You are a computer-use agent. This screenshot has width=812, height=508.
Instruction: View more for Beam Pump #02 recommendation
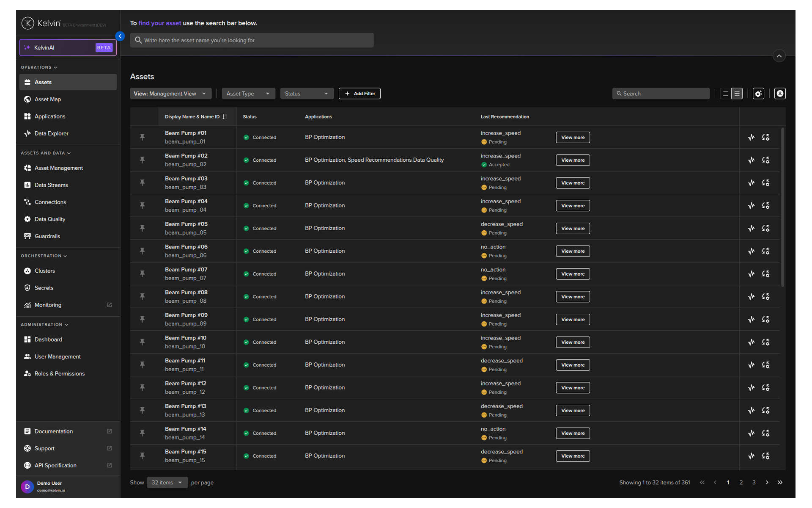[x=573, y=160]
